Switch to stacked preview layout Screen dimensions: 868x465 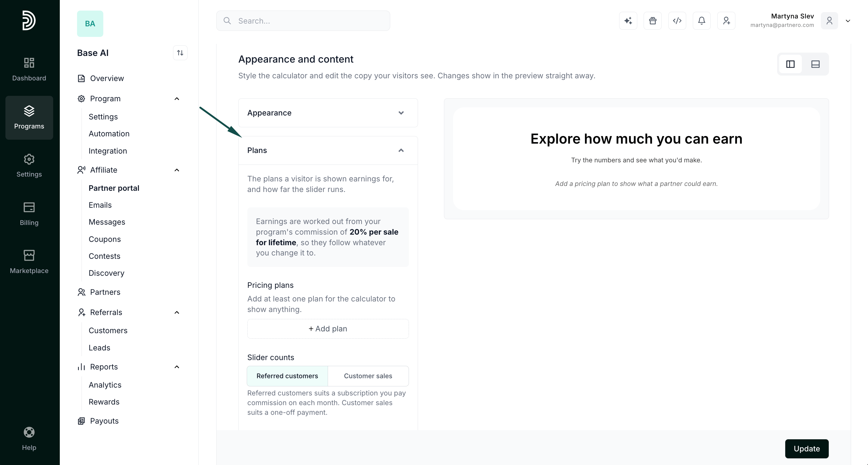[x=815, y=64]
